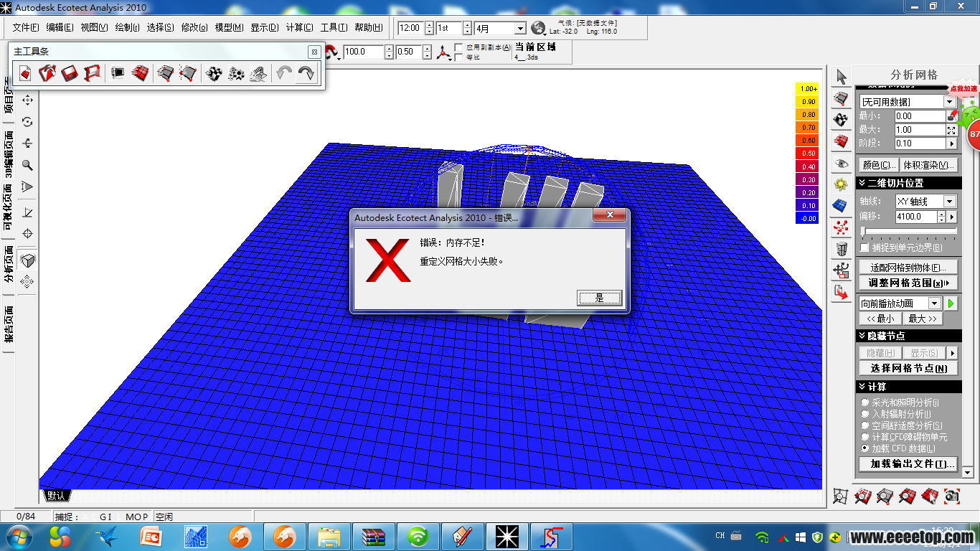Collapse the 计算 section
980x551 pixels.
coord(862,387)
